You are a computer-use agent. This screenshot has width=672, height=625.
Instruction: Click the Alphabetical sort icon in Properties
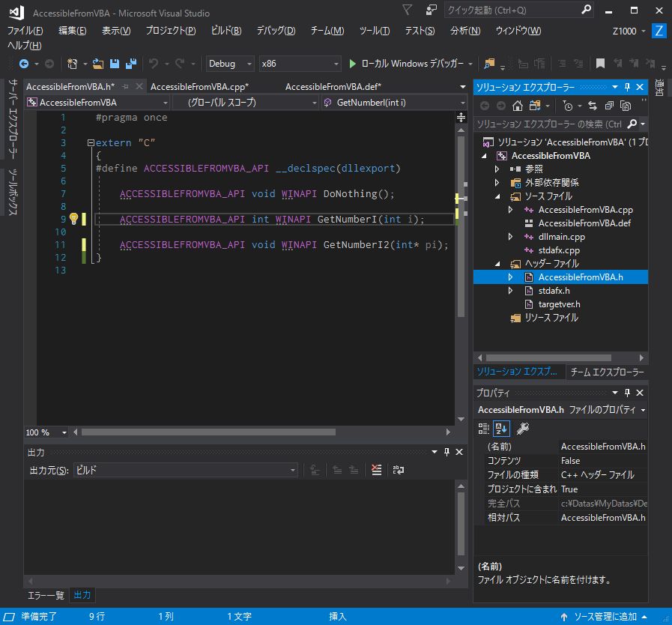click(501, 428)
